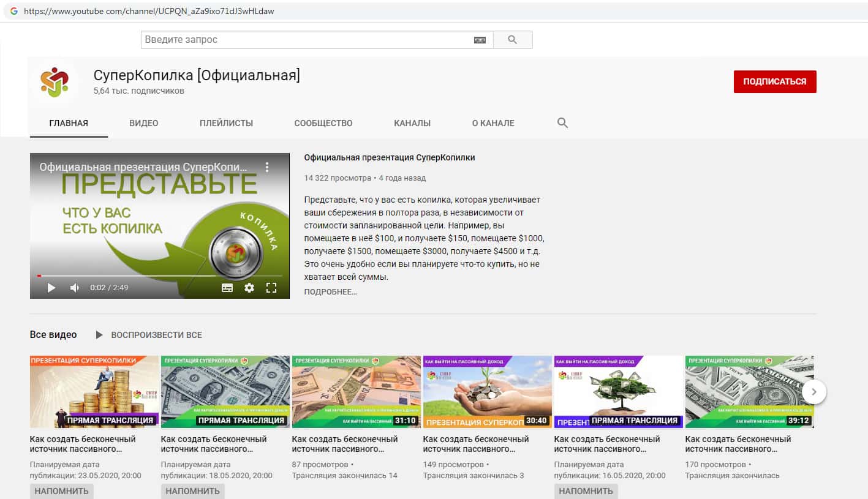Search within the channel using the tab-row magnifier

point(562,123)
